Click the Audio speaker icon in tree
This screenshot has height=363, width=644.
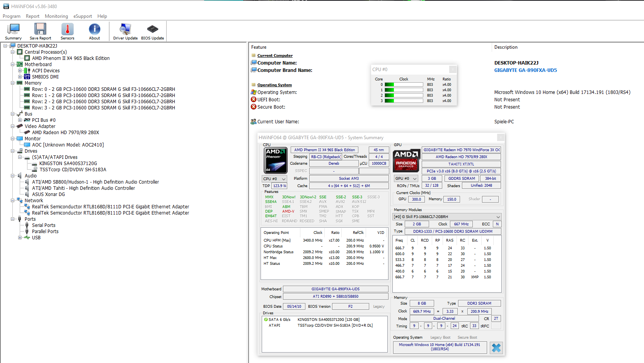click(20, 176)
